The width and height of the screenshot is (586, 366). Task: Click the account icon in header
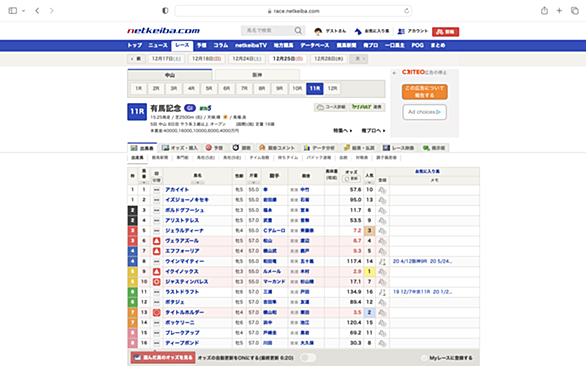pos(401,31)
